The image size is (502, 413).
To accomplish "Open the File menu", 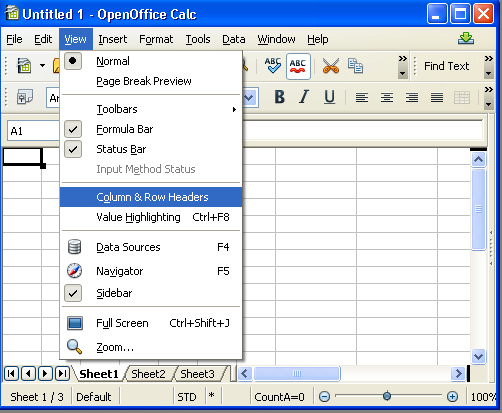I will pyautogui.click(x=14, y=39).
